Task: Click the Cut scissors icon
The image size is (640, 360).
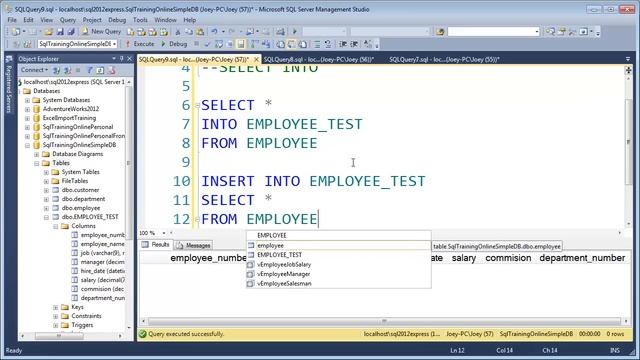Action: pos(178,31)
